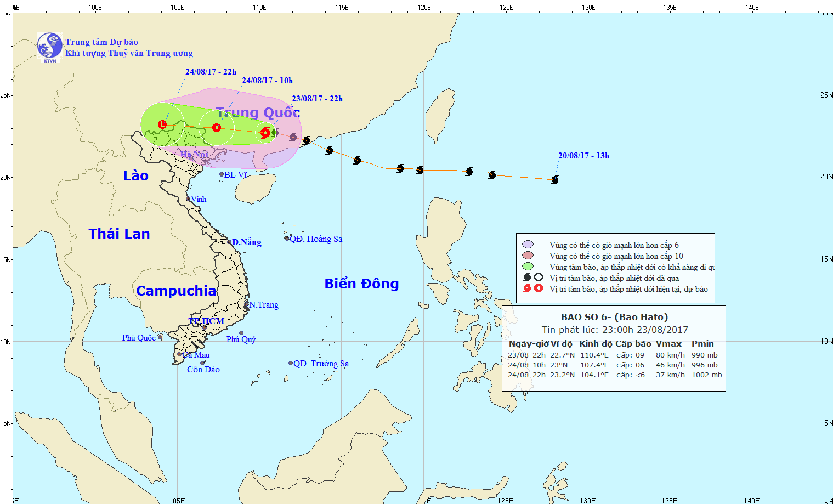The height and width of the screenshot is (504, 833).
Task: Click legend text 'Vùng có thể có gió mạnh lớn hơn cấp 6'
Action: coord(614,245)
